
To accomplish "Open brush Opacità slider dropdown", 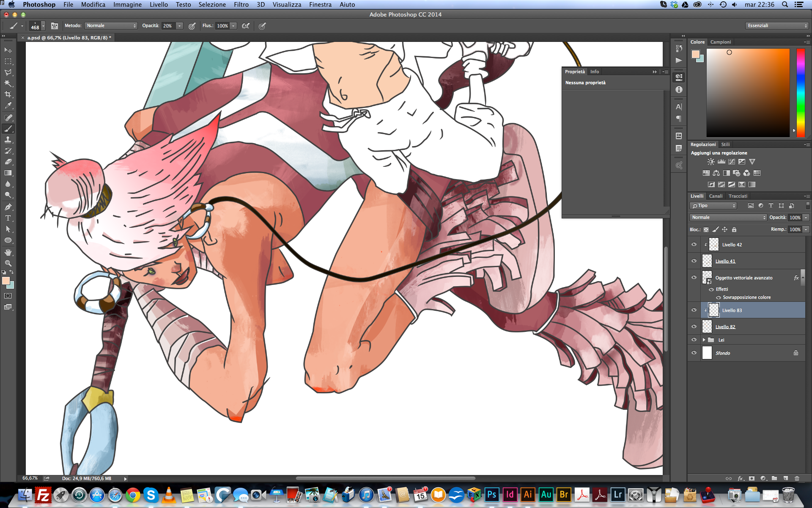I will click(x=180, y=26).
